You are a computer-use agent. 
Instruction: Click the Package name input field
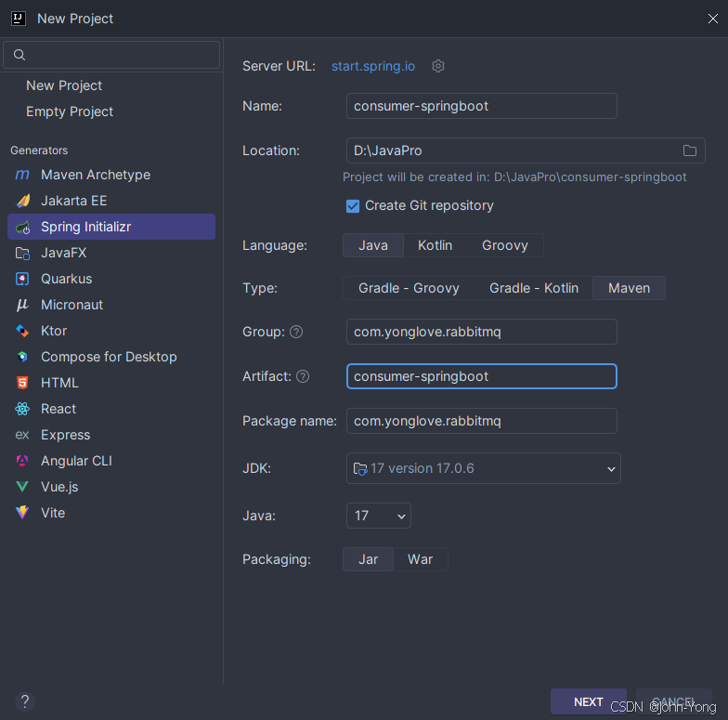481,421
